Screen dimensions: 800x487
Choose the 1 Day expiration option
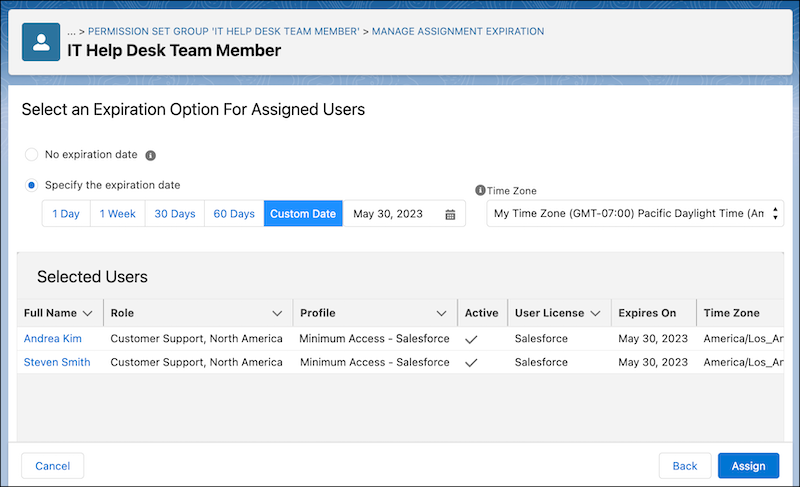(x=66, y=214)
